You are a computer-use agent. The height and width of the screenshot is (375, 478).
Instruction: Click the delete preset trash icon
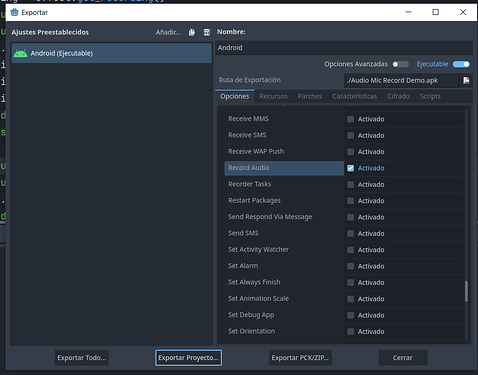pyautogui.click(x=207, y=32)
